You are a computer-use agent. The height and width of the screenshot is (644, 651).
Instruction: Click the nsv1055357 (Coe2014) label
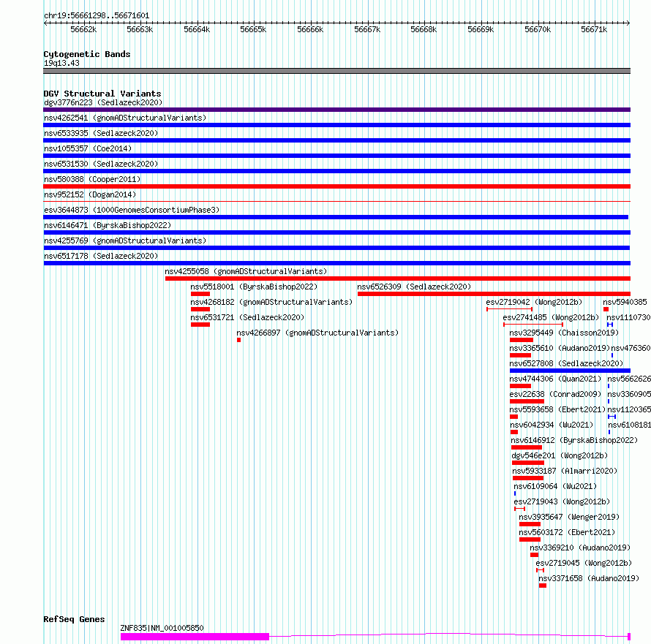(88, 148)
